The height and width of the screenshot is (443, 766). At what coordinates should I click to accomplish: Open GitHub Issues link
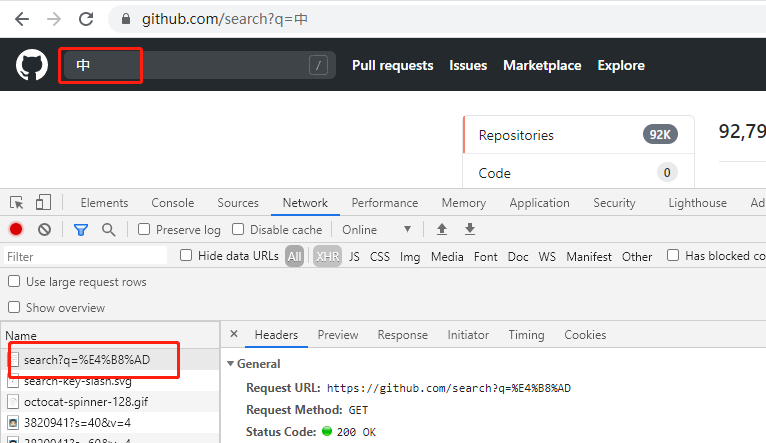pos(468,65)
